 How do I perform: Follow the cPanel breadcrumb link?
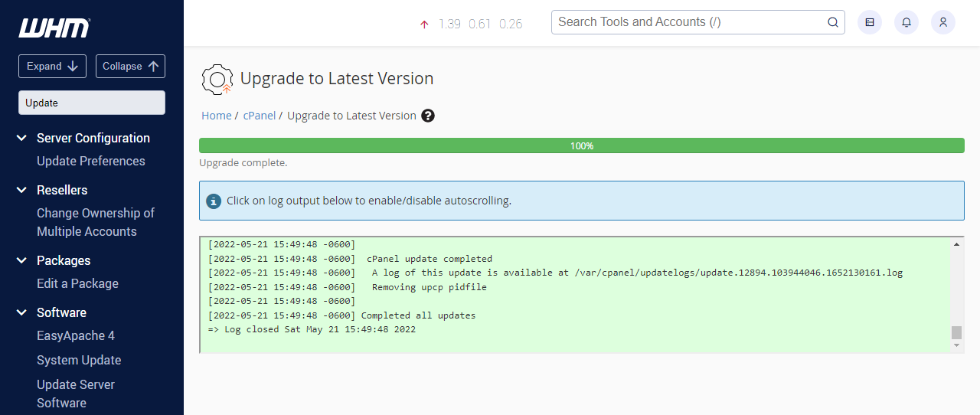coord(259,116)
